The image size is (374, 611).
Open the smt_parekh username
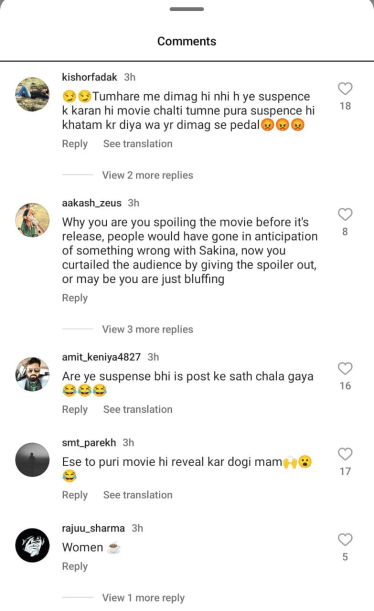click(89, 443)
